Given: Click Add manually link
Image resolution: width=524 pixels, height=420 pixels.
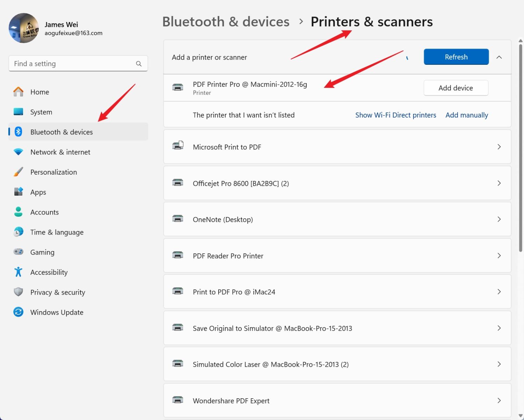Looking at the screenshot, I should point(467,115).
